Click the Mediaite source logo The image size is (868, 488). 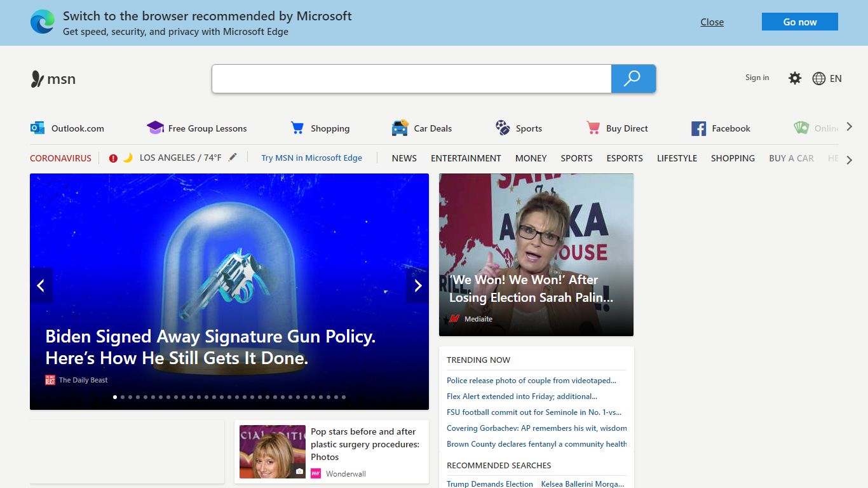click(x=454, y=319)
